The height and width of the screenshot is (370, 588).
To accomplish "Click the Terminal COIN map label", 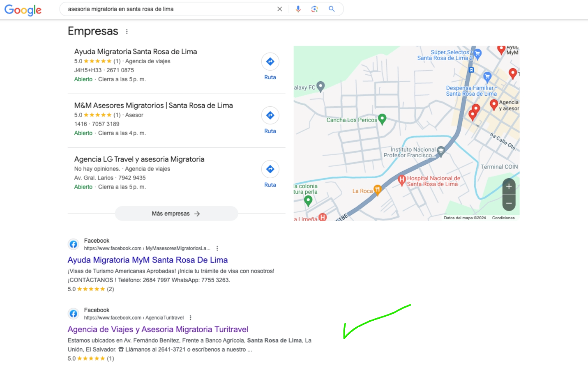I will [499, 167].
